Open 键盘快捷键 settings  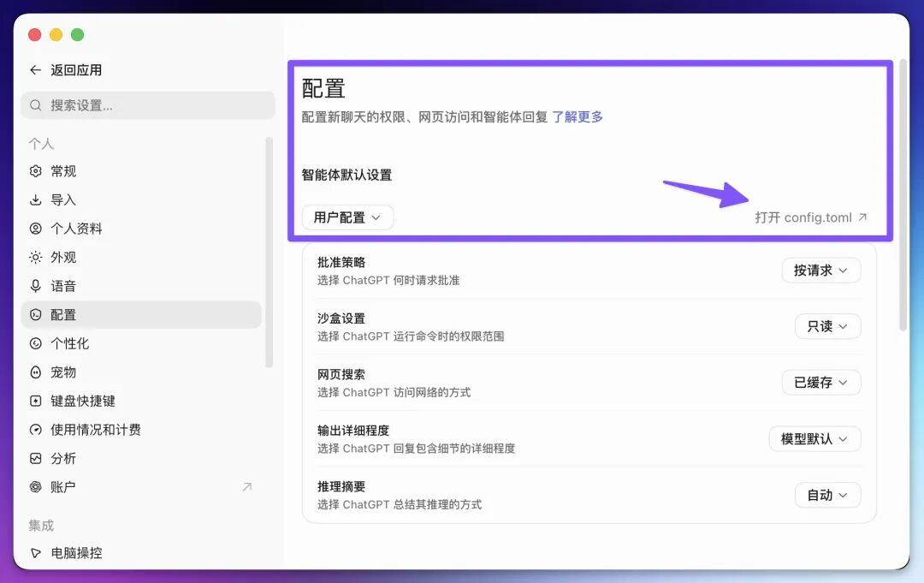[141, 401]
